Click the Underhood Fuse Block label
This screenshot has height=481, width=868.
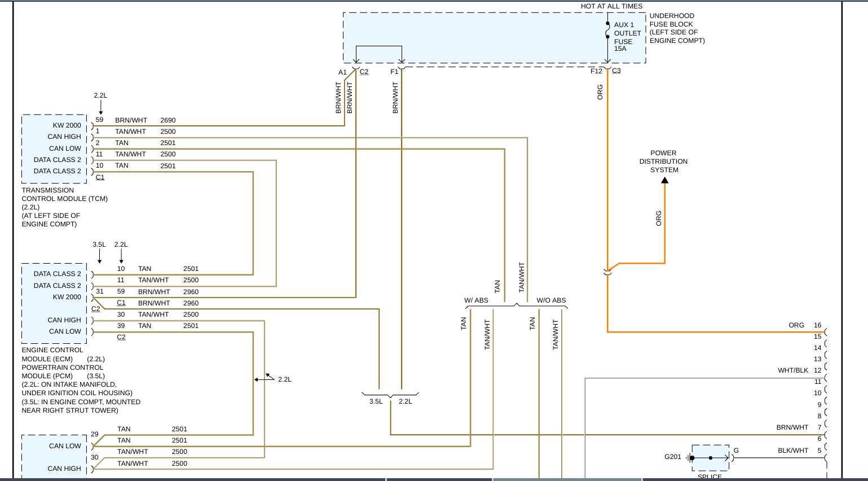(x=677, y=28)
